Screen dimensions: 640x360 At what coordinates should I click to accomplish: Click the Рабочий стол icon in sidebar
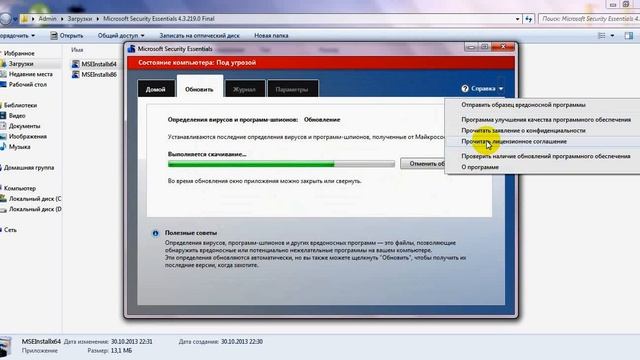coord(3,84)
